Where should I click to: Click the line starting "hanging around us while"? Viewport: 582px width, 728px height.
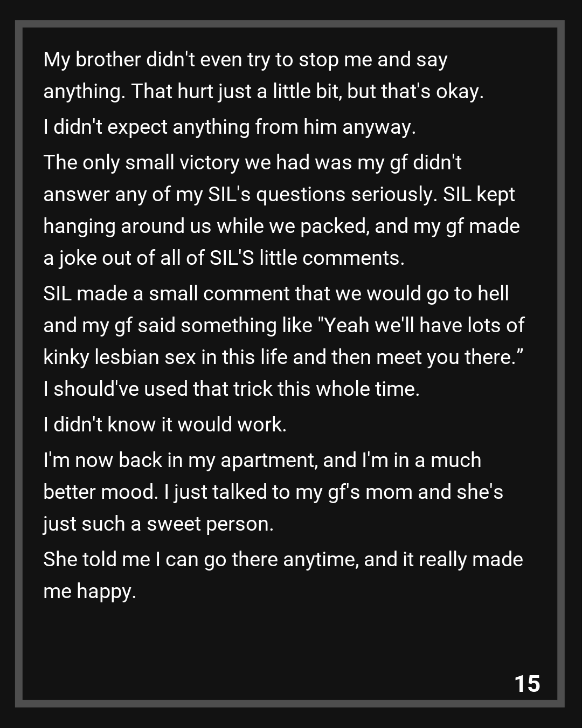pyautogui.click(x=281, y=226)
